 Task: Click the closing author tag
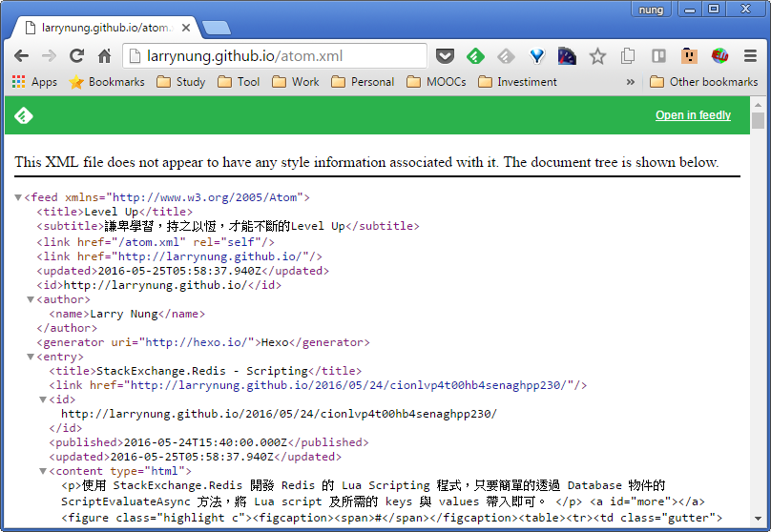(67, 328)
